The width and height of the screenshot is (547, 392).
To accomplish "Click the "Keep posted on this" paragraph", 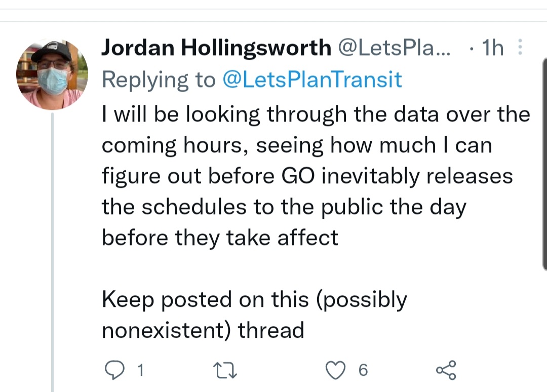I will coord(254,300).
